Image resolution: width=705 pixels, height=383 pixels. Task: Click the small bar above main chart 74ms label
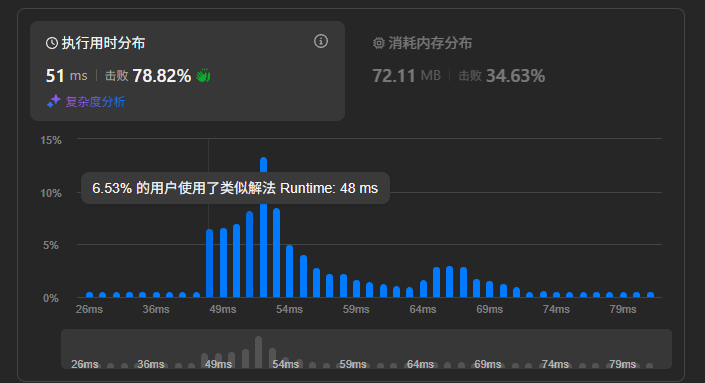[557, 294]
